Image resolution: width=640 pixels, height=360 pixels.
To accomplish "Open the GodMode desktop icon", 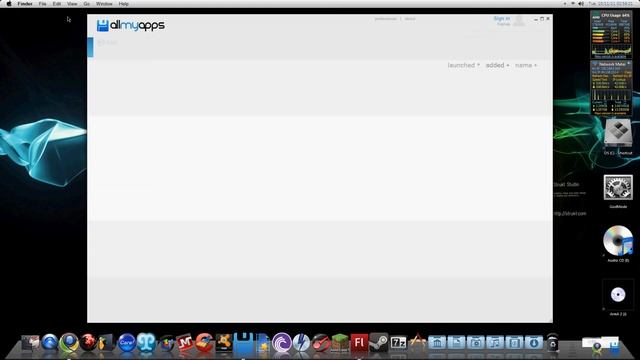I will (618, 191).
